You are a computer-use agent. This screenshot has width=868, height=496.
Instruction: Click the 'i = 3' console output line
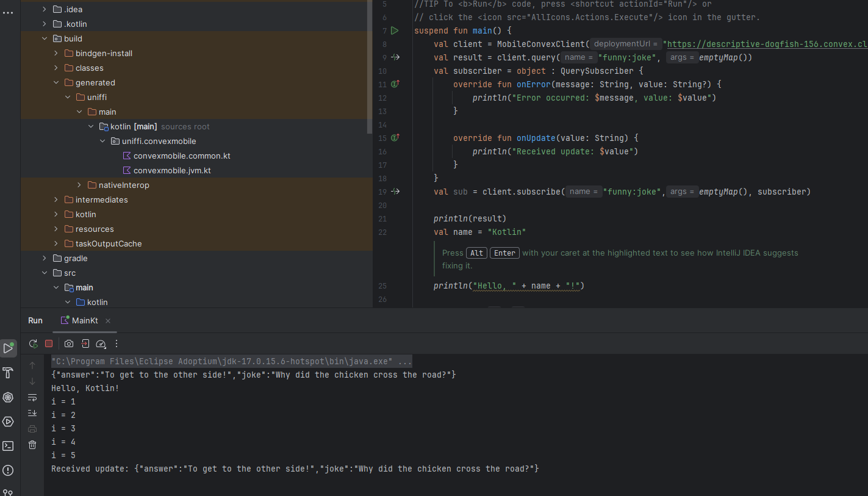(63, 428)
